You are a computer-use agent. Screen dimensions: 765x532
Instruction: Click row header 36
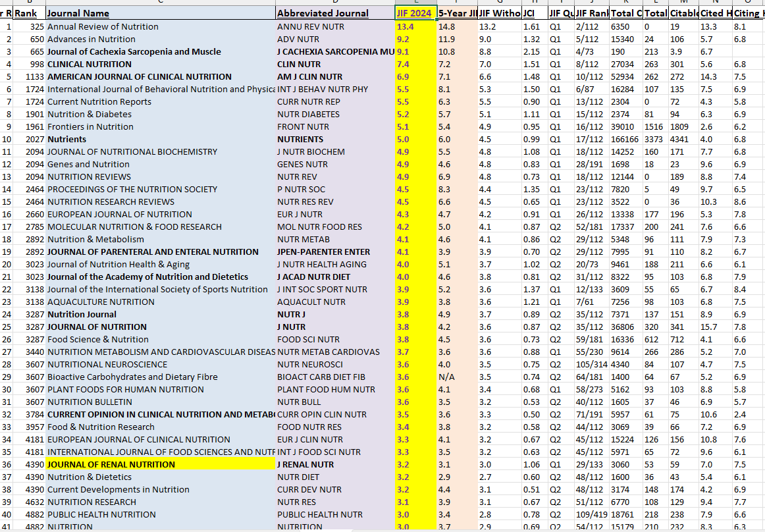point(7,465)
